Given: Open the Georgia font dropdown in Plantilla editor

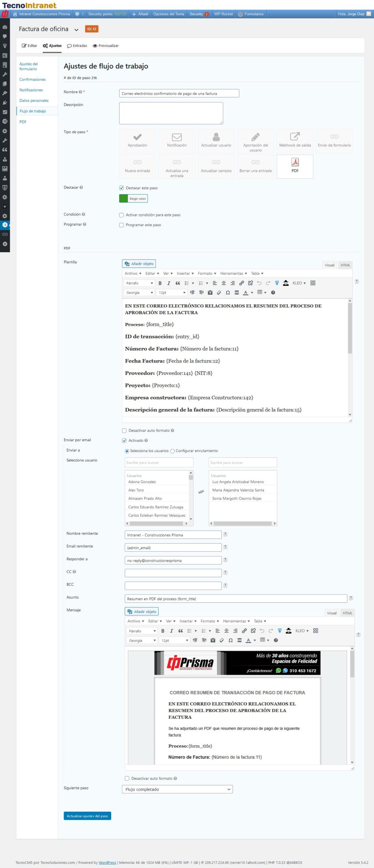Looking at the screenshot, I should pyautogui.click(x=139, y=293).
